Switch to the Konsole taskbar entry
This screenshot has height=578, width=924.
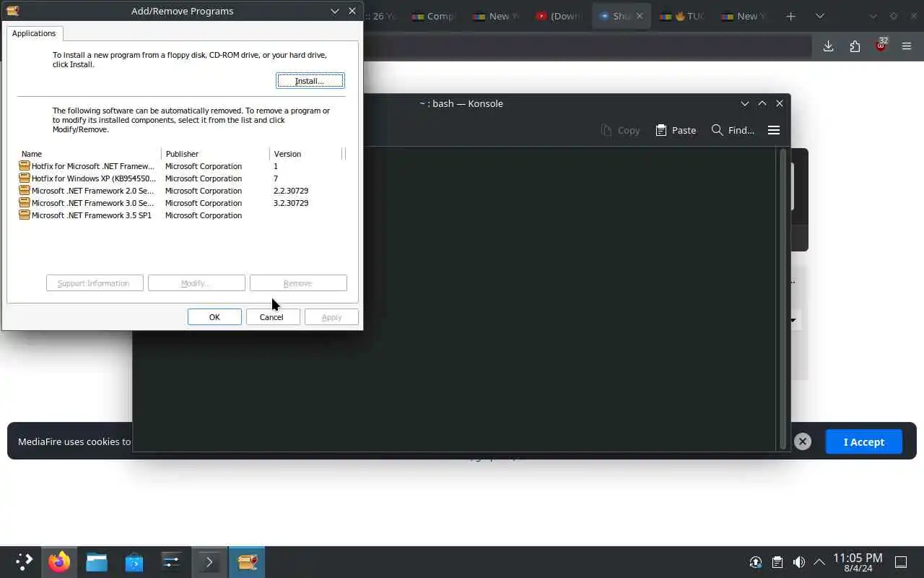[x=209, y=562]
